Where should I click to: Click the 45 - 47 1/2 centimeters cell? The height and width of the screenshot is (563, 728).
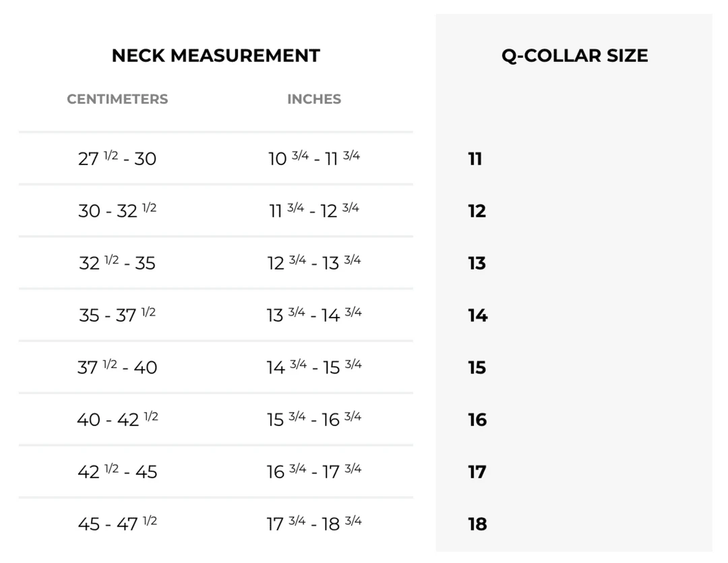coord(117,524)
